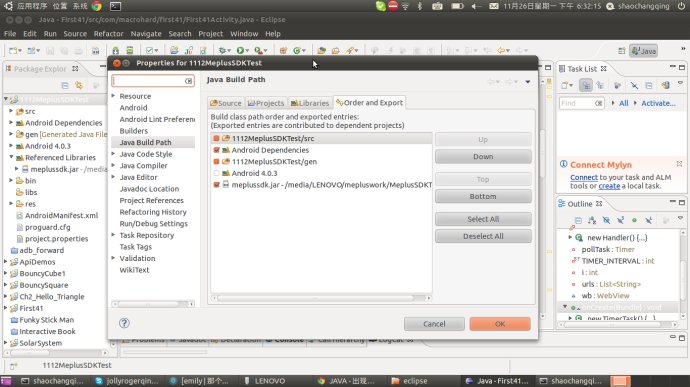Click Hide Fields icon in Outline
The image size is (690, 387).
(606, 220)
